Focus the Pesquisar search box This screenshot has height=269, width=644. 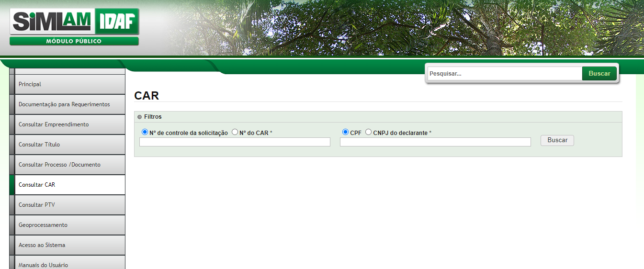pos(504,74)
